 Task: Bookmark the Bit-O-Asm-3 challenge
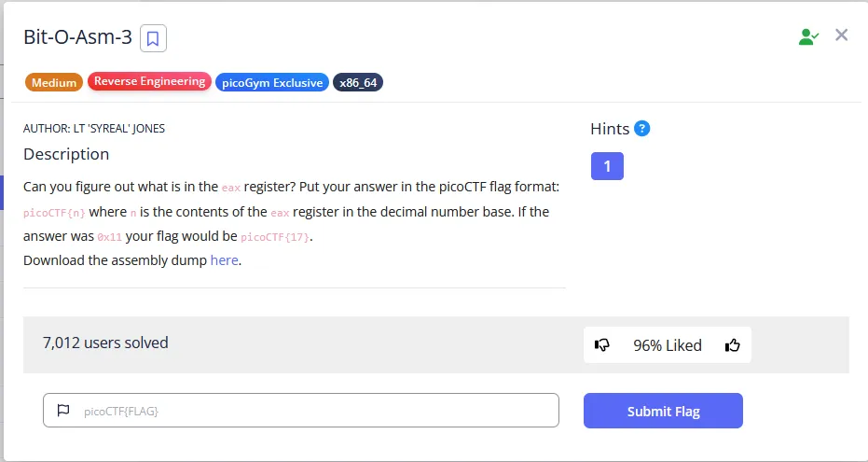click(x=153, y=38)
